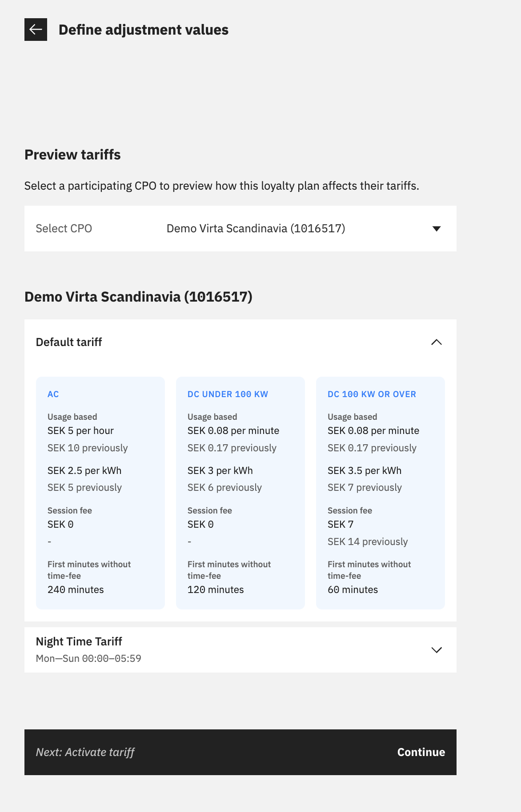Select the DC UNDER 100 KW card
521x812 pixels.
coord(240,492)
